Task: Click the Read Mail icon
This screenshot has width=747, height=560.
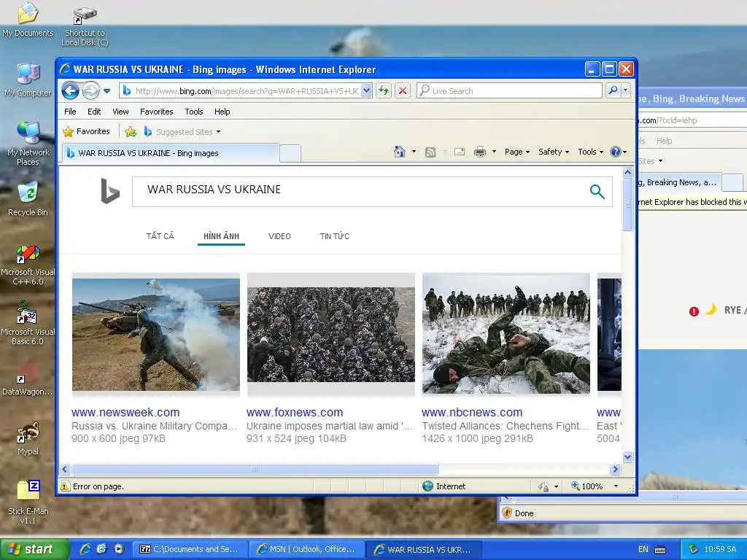Action: 460,152
